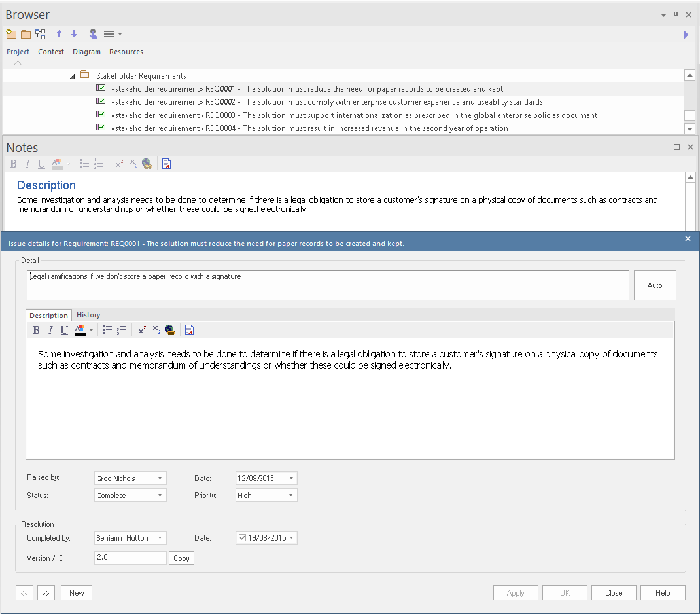Toggle bold in the issue Description toolbar
Image resolution: width=700 pixels, height=614 pixels.
[37, 330]
